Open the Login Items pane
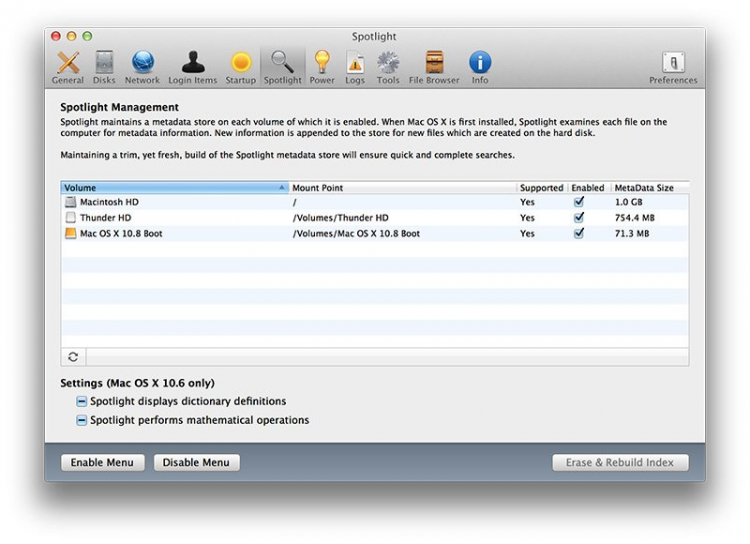The width and height of the screenshot is (750, 544). pyautogui.click(x=193, y=67)
